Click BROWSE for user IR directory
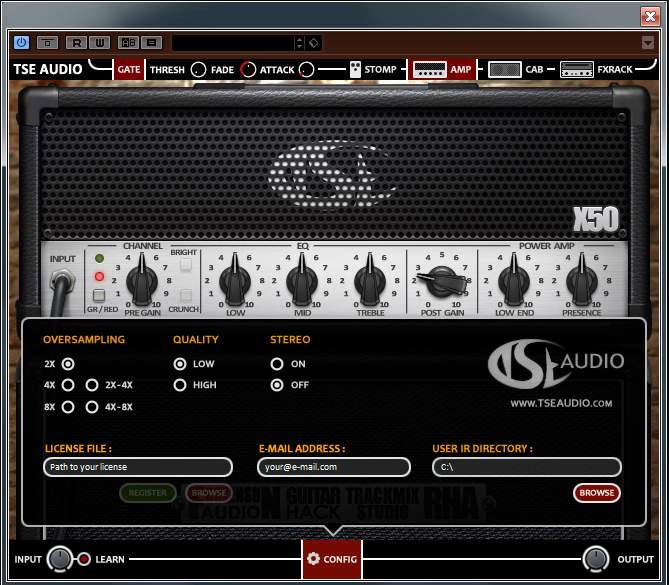 [596, 493]
